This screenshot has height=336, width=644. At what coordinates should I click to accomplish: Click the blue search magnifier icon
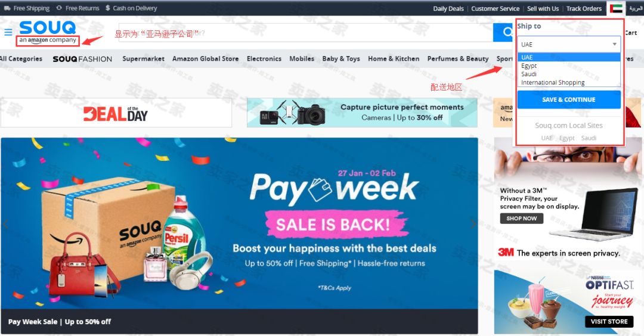click(x=507, y=32)
